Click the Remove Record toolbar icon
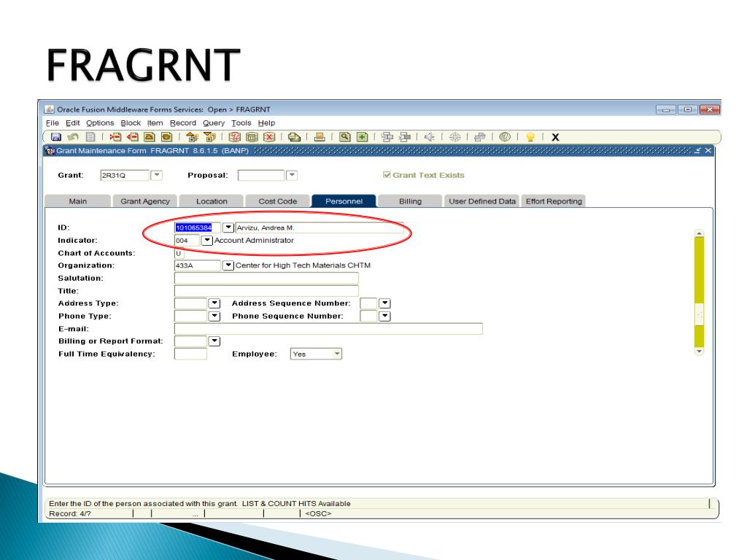The image size is (747, 560). [x=133, y=137]
